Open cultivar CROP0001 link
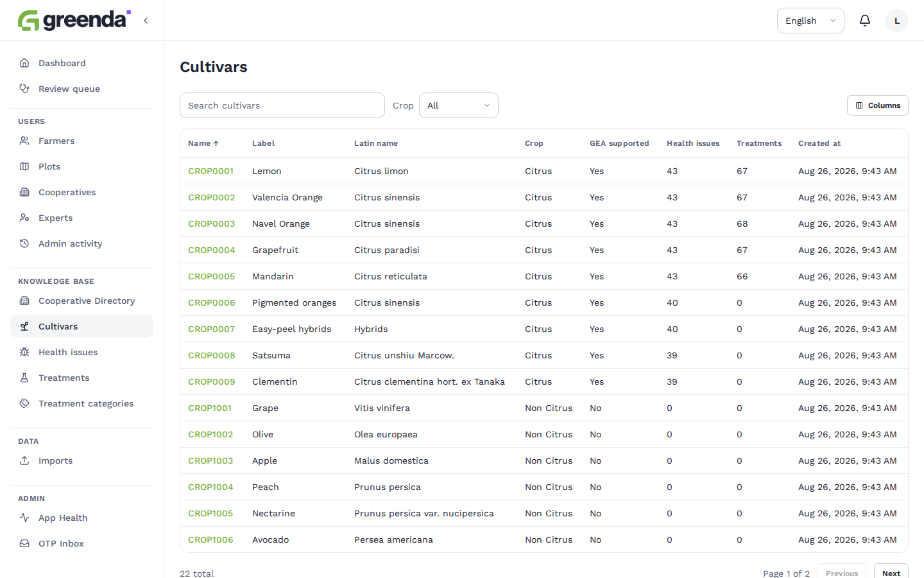Viewport: 924px width, 578px height. point(210,171)
